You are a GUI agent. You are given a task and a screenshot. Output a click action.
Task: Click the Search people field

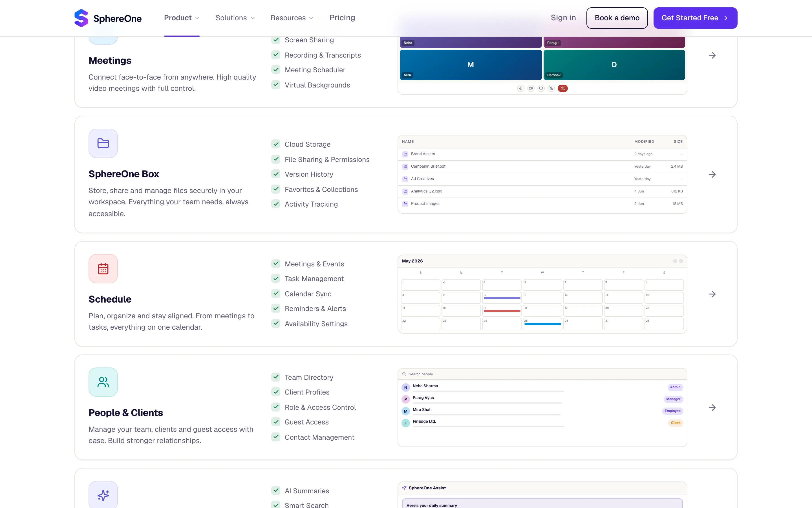(x=542, y=374)
